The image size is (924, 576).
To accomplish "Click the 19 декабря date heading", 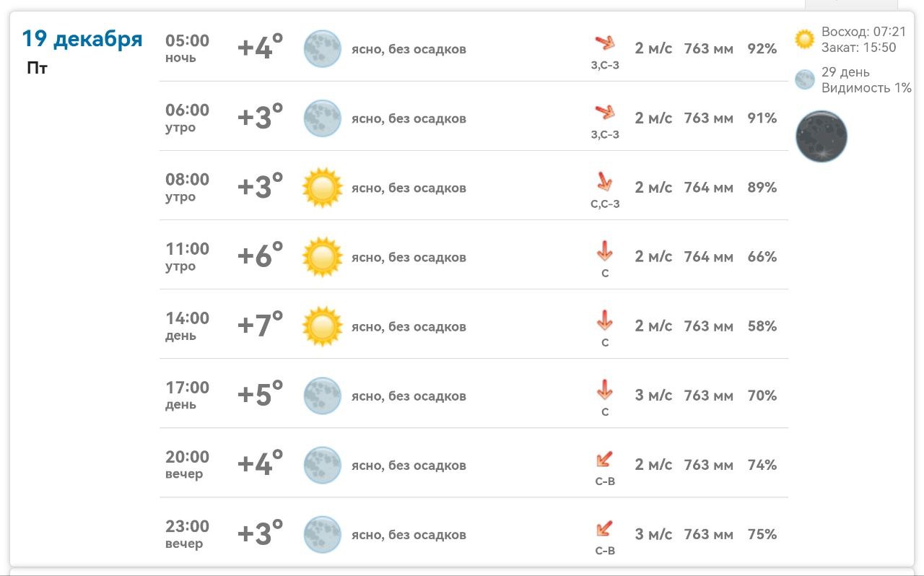I will [82, 39].
